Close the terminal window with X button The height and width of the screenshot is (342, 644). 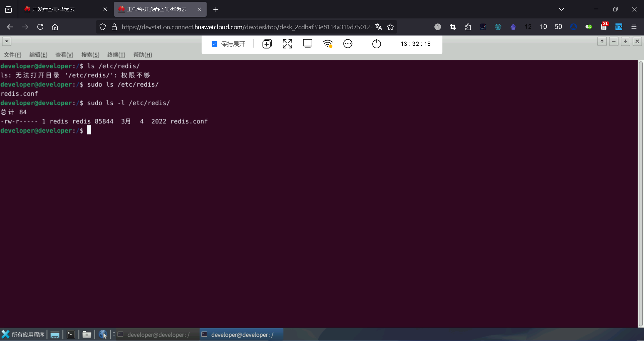pos(637,41)
